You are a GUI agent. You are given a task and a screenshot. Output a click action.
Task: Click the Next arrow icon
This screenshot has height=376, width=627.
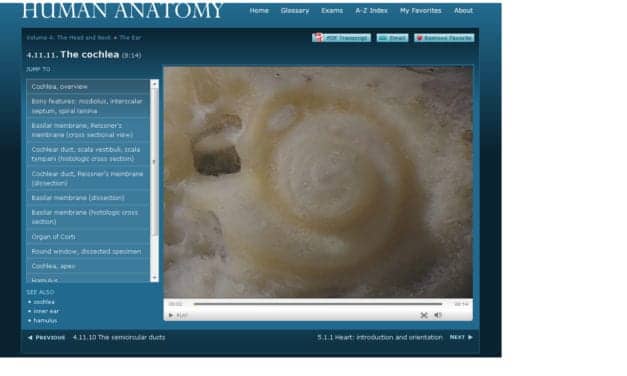click(470, 337)
